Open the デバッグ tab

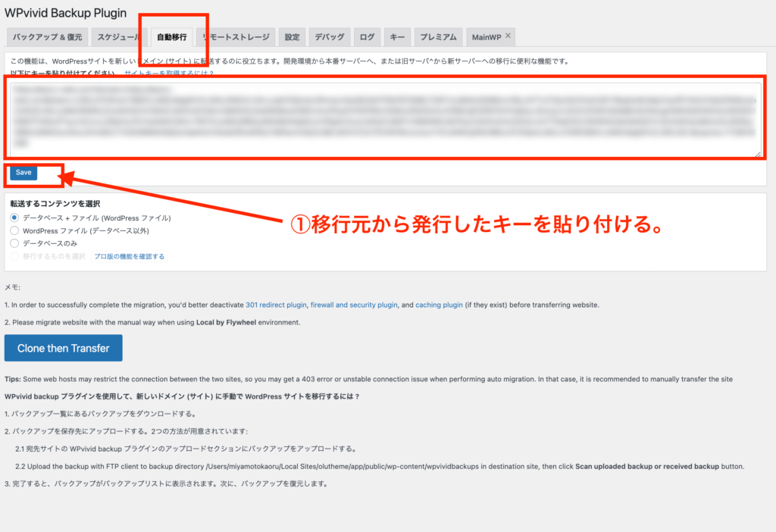pos(330,37)
